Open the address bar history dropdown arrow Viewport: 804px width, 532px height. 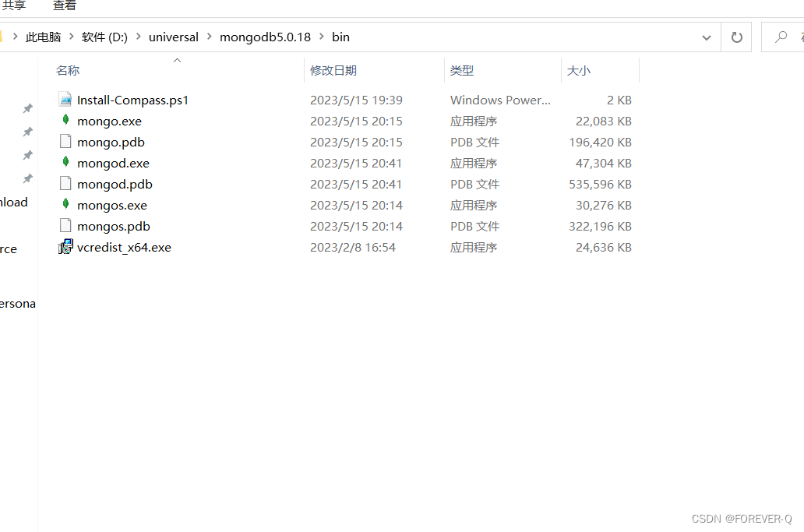point(706,37)
